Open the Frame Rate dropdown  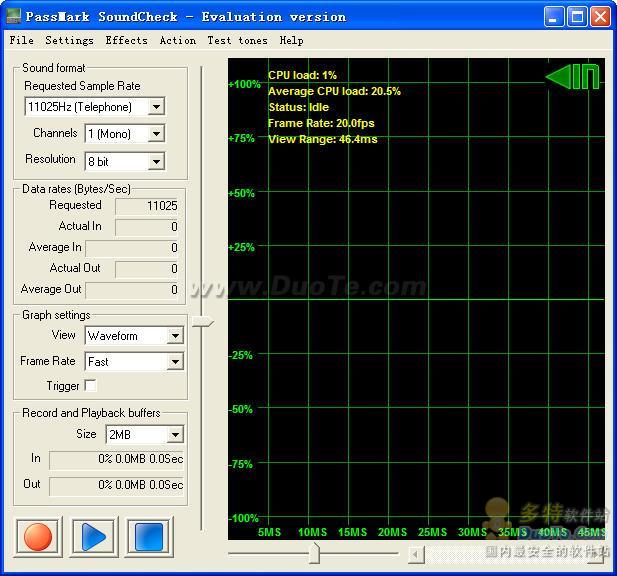[x=175, y=362]
